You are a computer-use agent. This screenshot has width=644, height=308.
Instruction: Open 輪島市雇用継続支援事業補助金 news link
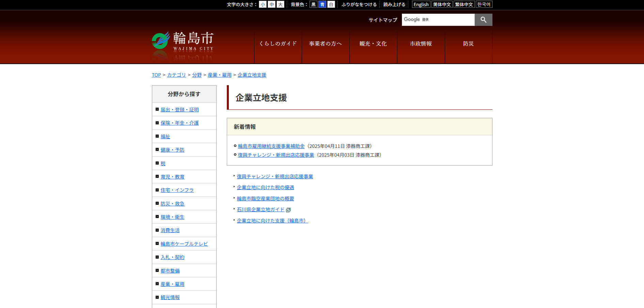pos(271,146)
